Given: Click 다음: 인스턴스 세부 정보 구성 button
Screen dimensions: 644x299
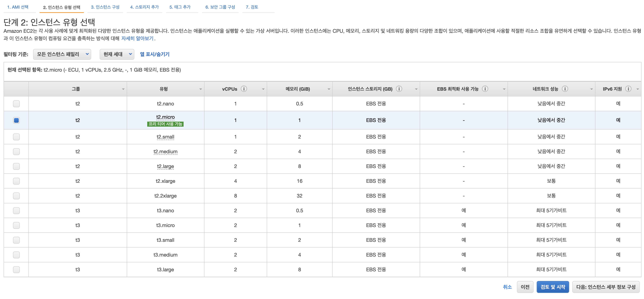Looking at the screenshot, I should point(606,287).
